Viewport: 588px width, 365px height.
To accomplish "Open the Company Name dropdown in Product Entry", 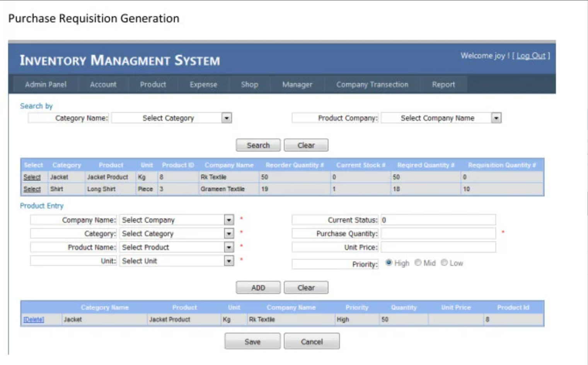I will click(x=229, y=219).
